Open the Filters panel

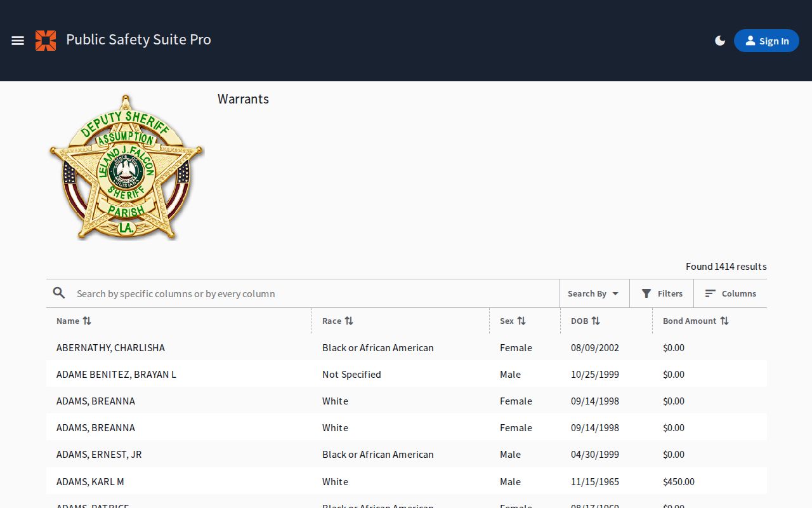(x=662, y=293)
